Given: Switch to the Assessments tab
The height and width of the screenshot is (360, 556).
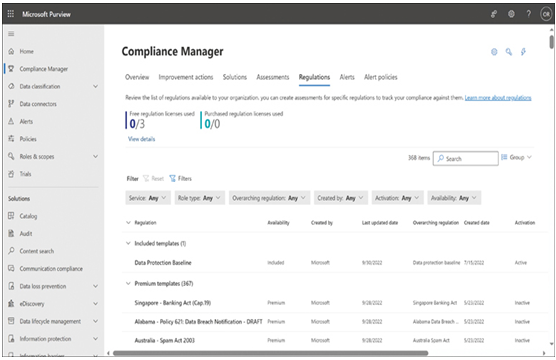Looking at the screenshot, I should (273, 77).
